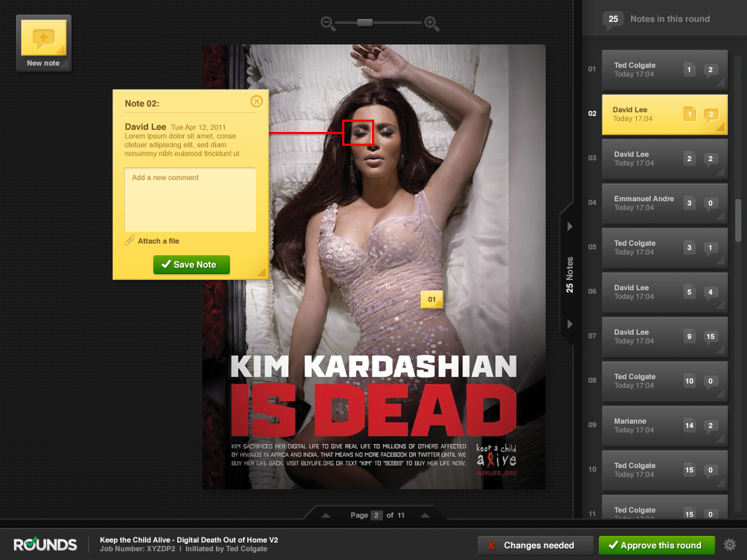Click page icon showing 9 on note 07
Image resolution: width=747 pixels, height=560 pixels.
coord(689,336)
